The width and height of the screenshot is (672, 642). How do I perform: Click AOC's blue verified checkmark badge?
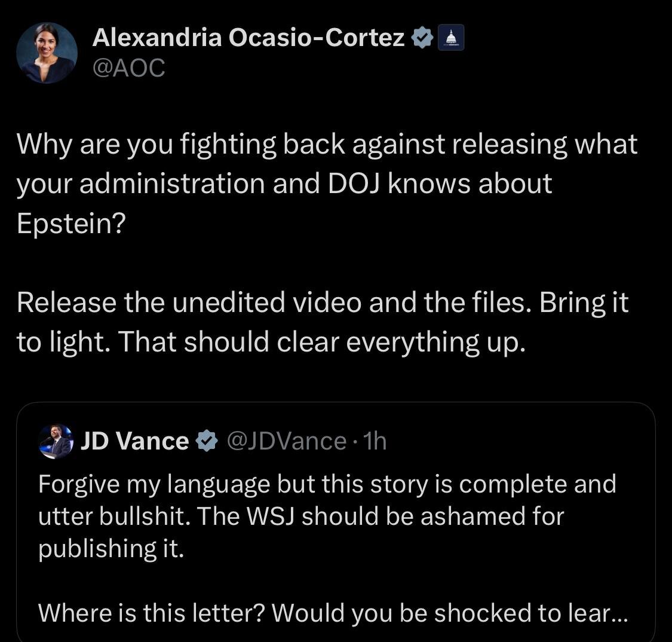pyautogui.click(x=422, y=39)
